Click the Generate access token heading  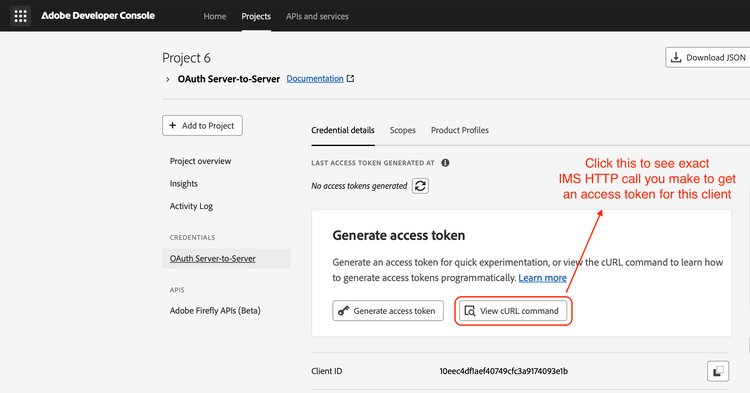click(398, 235)
